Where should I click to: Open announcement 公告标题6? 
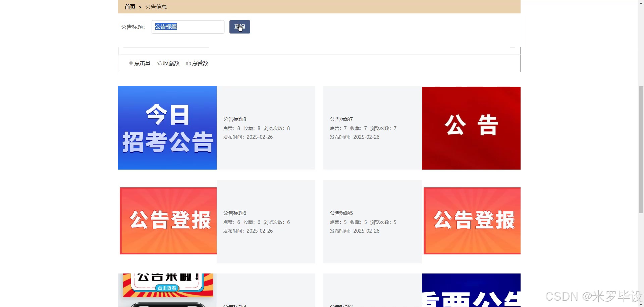[x=235, y=213]
